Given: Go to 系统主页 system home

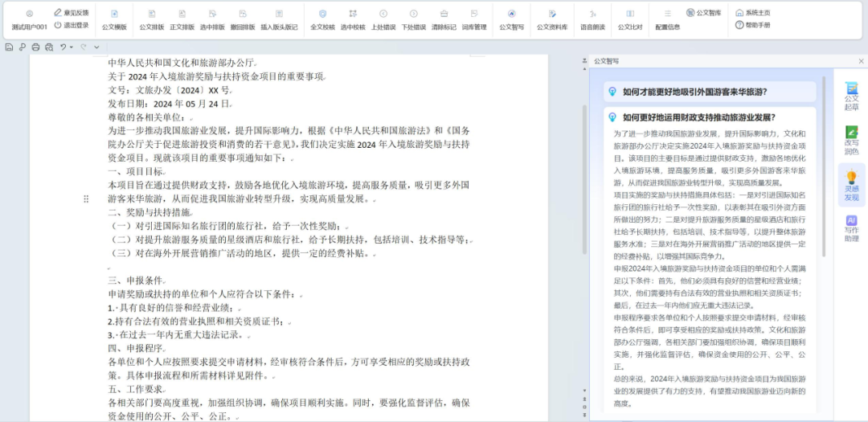Looking at the screenshot, I should [752, 13].
